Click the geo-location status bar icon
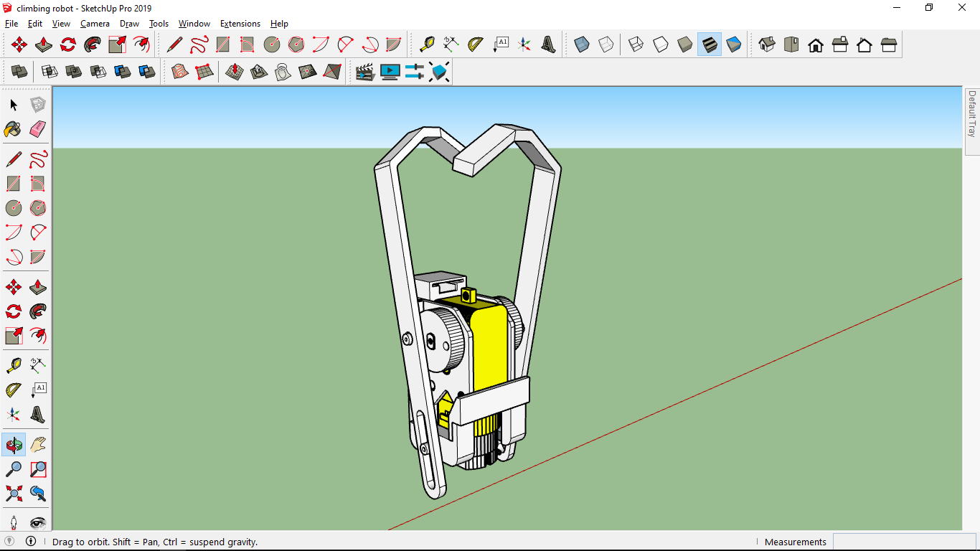980x551 pixels. click(9, 541)
